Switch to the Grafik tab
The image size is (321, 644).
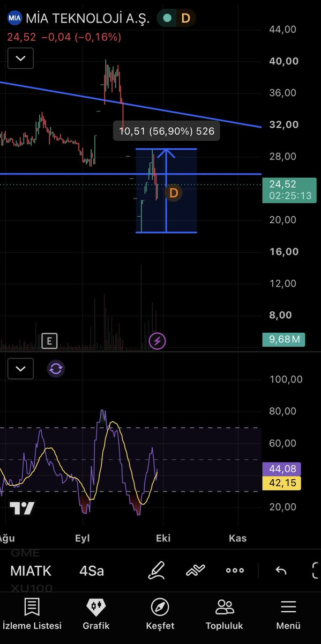click(x=96, y=614)
